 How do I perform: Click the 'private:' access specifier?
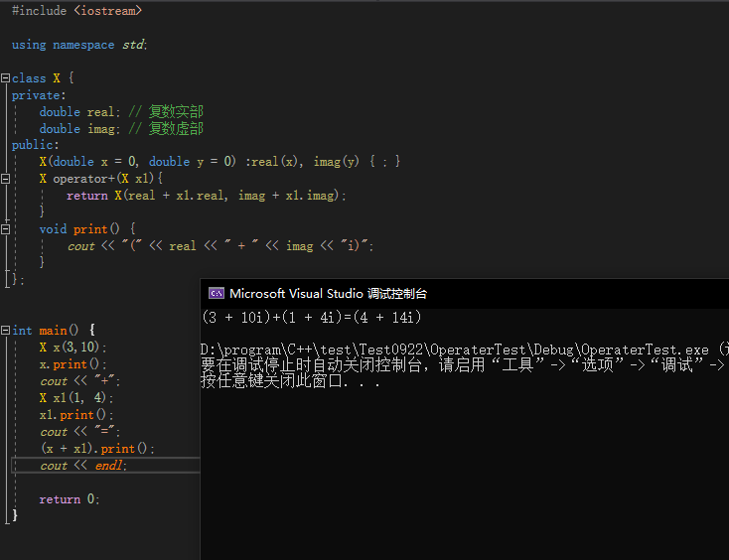tap(39, 95)
